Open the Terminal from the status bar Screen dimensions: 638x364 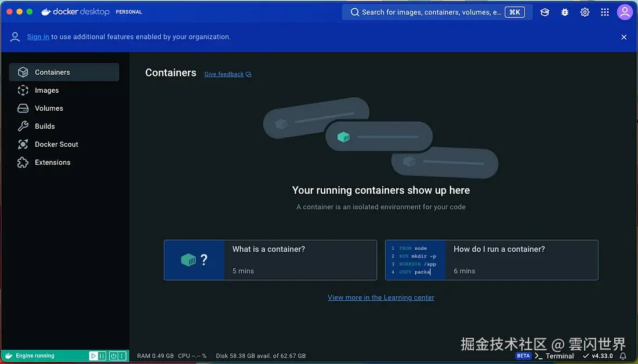pos(554,356)
